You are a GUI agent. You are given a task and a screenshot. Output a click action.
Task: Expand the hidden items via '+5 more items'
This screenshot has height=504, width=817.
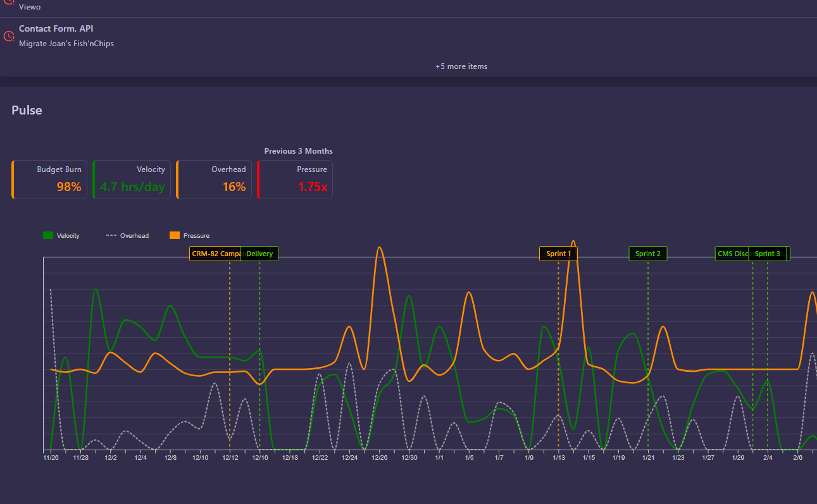click(461, 66)
